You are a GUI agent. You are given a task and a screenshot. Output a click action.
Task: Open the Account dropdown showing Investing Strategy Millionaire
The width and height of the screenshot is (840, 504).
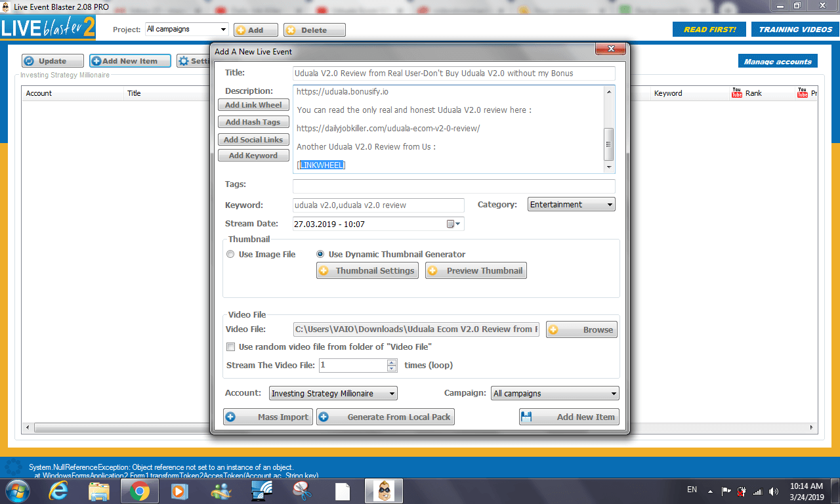(x=333, y=394)
